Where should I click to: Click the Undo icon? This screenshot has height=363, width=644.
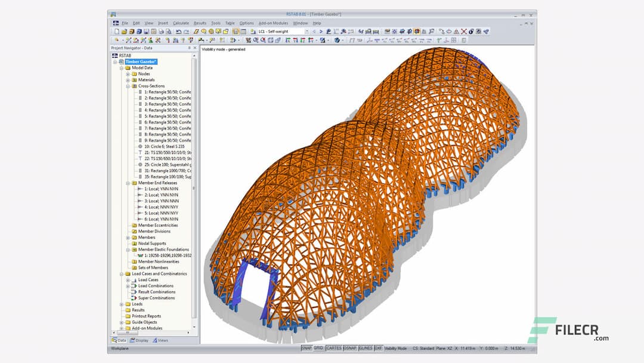[178, 30]
